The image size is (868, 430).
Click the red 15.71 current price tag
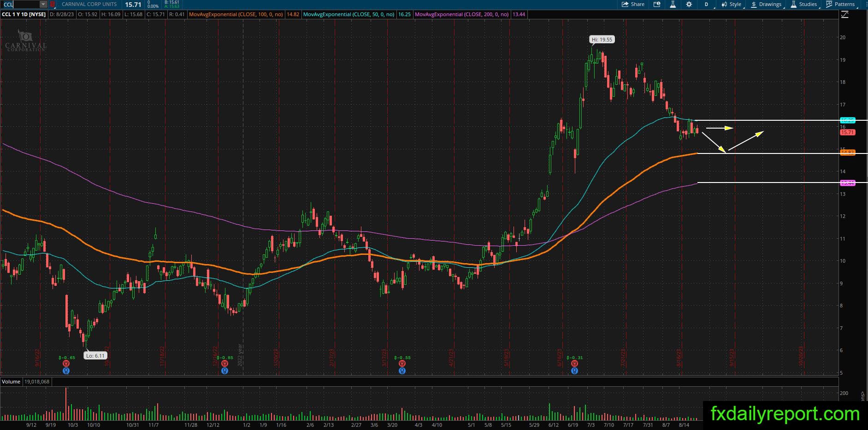848,132
